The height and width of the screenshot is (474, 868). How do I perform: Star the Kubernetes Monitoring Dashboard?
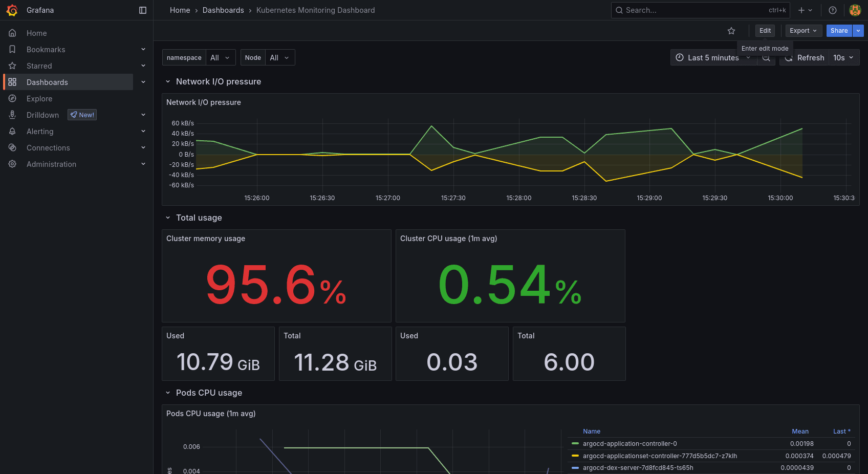(x=731, y=31)
